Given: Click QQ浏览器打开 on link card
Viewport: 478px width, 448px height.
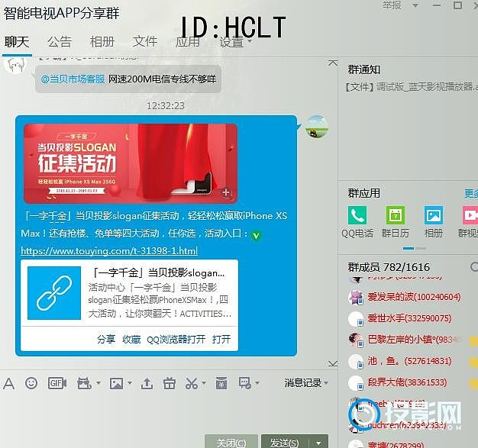Looking at the screenshot, I should coord(176,339).
